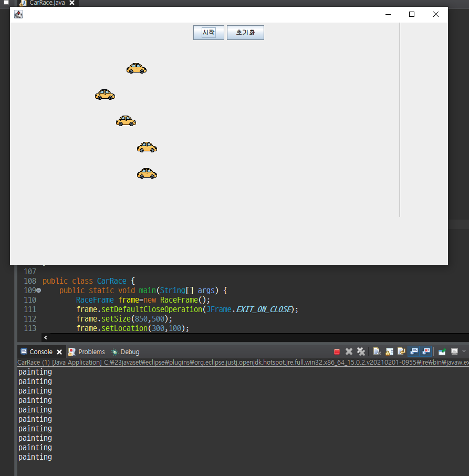The height and width of the screenshot is (476, 469).
Task: Click line number 110 in the editor
Action: [30, 300]
